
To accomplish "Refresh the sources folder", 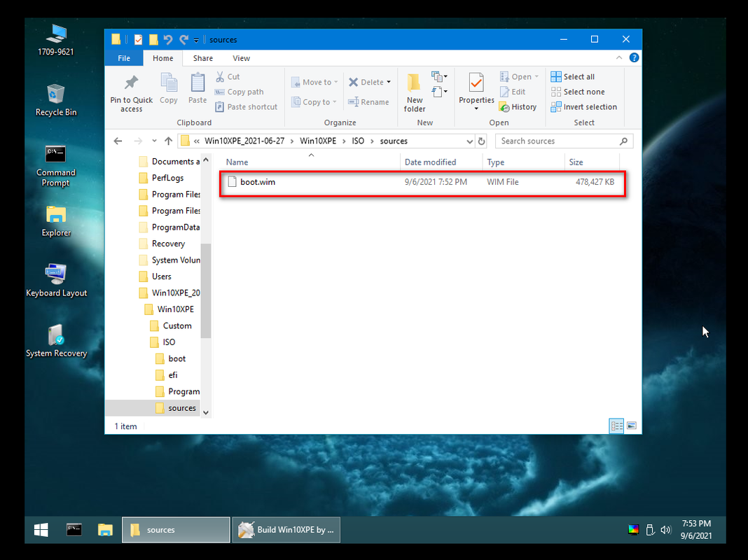I will 481,141.
